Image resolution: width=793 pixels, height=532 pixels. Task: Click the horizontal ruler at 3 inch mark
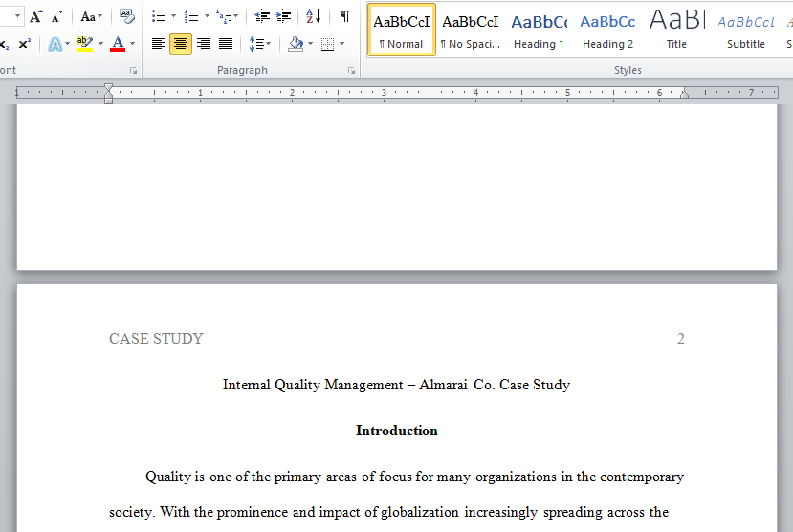[x=384, y=93]
